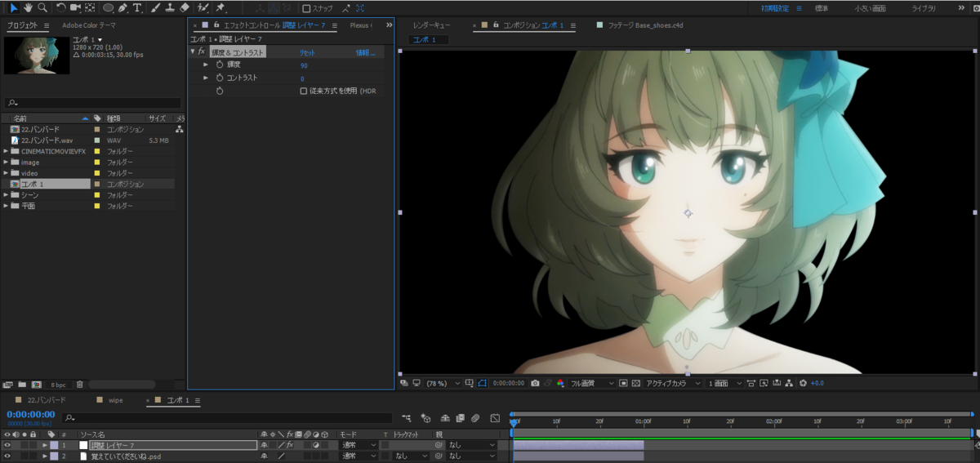Switch to 22.バンバード timeline tab
The width and height of the screenshot is (980, 463).
45,401
